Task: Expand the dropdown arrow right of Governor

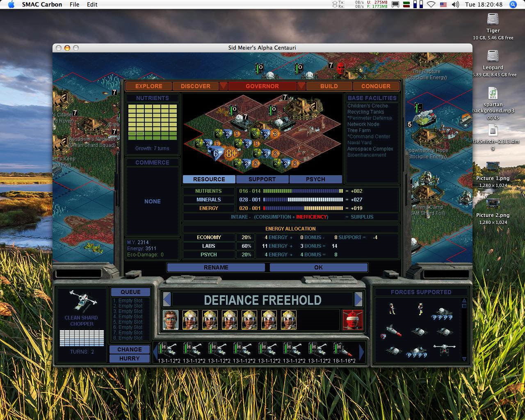Action: [301, 86]
